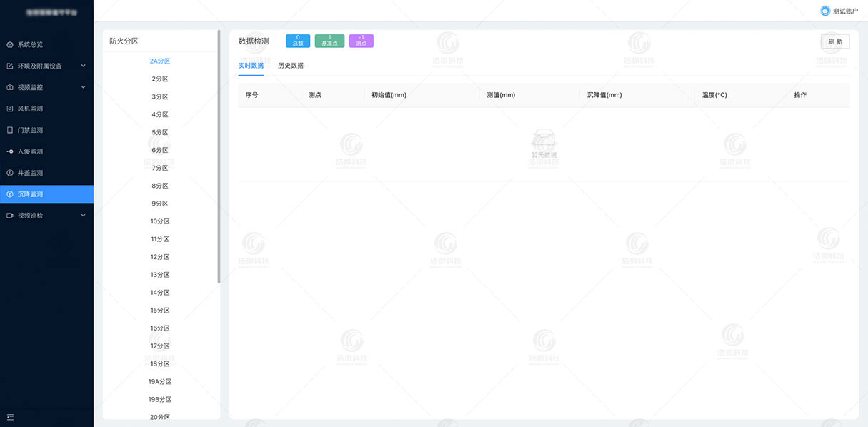The height and width of the screenshot is (427, 868).
Task: Expand the 视频巡检 submenu
Action: click(x=82, y=215)
